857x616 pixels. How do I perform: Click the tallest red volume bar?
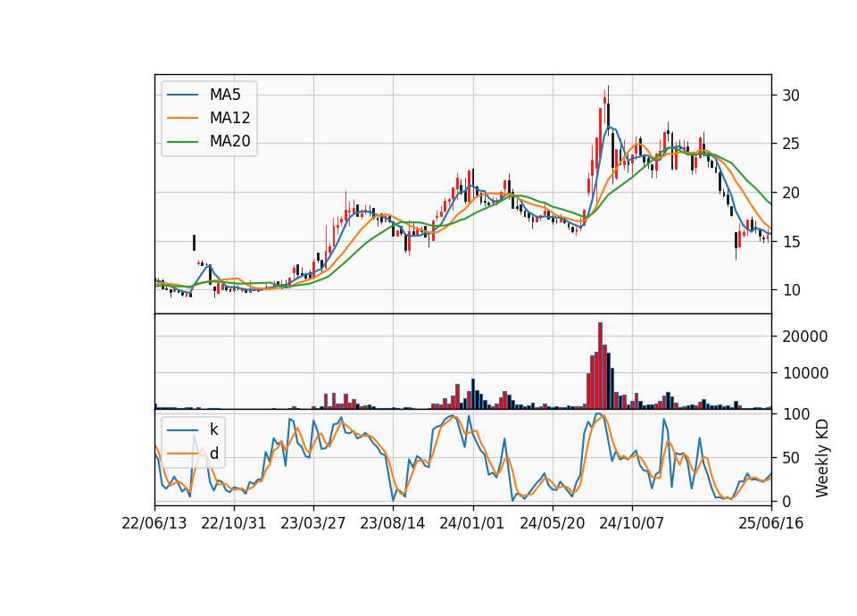[600, 366]
